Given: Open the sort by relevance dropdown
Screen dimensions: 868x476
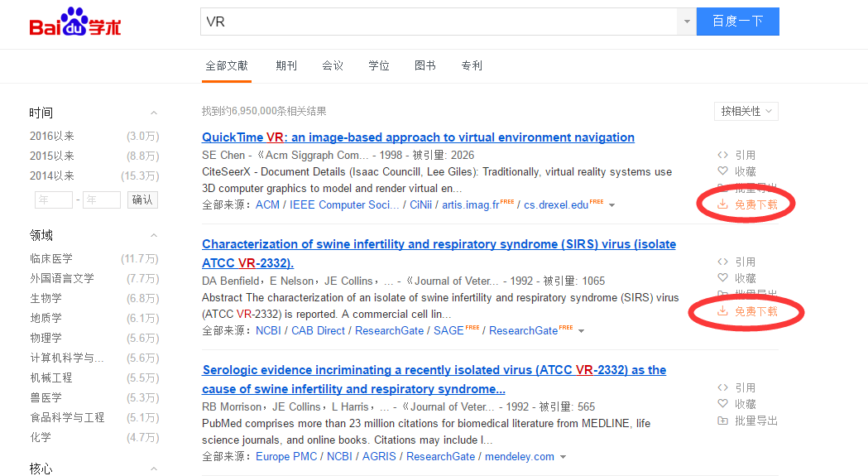Looking at the screenshot, I should coord(746,111).
